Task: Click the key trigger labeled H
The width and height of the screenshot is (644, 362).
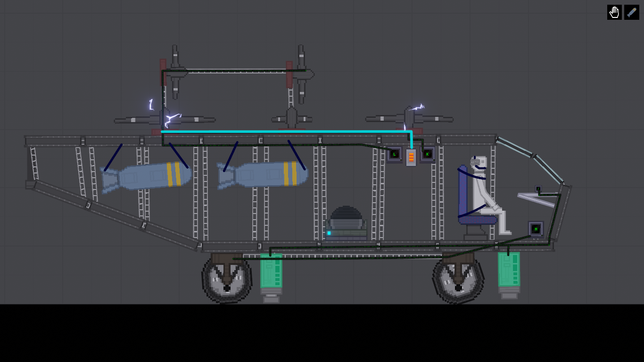Action: click(x=536, y=230)
